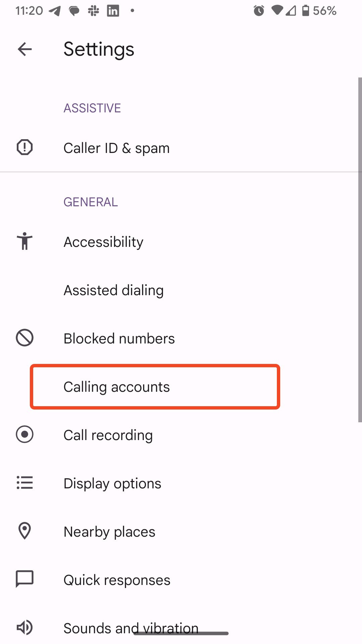Tap the Accessibility person icon

pos(24,241)
